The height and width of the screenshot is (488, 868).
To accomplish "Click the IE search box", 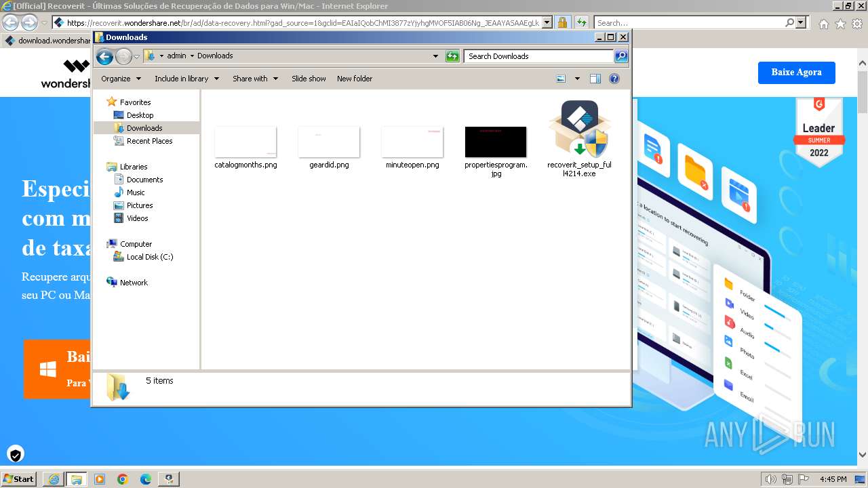I will [x=689, y=23].
